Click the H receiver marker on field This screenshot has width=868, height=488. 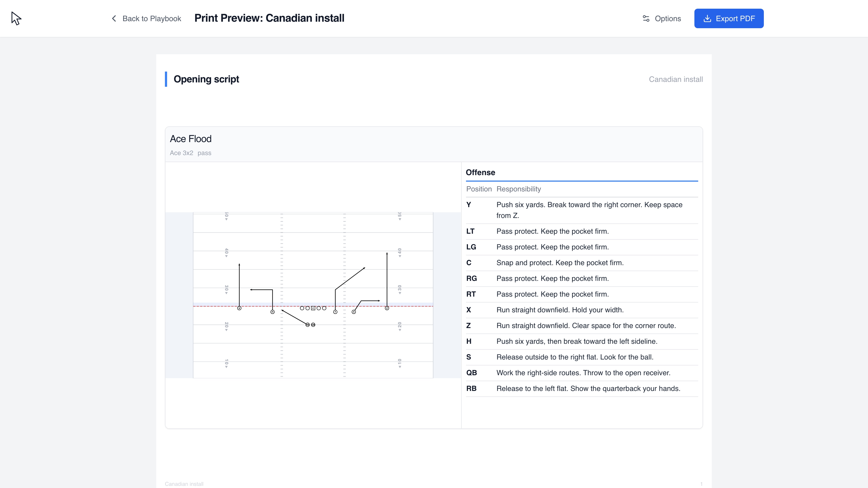pos(272,312)
